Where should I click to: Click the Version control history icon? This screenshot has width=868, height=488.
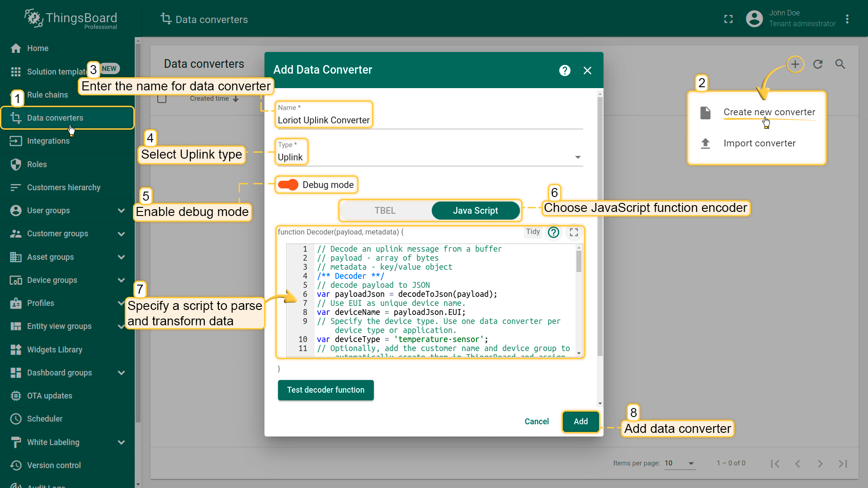click(16, 465)
